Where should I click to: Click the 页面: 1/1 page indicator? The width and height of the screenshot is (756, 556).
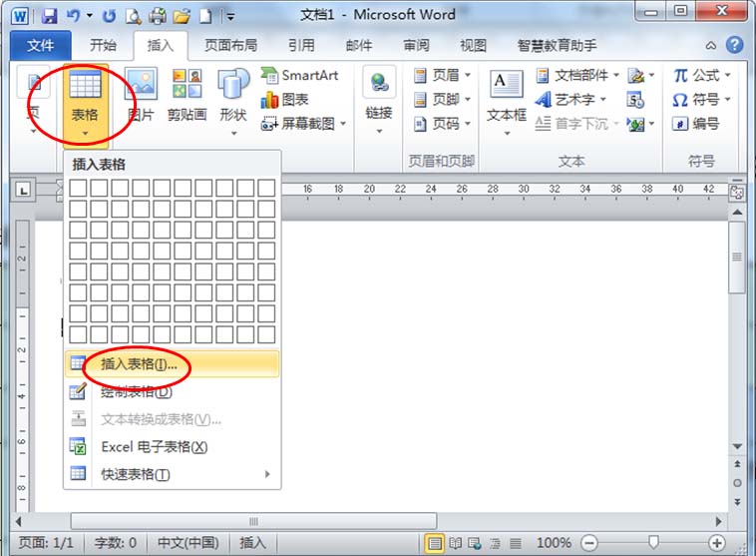click(46, 543)
